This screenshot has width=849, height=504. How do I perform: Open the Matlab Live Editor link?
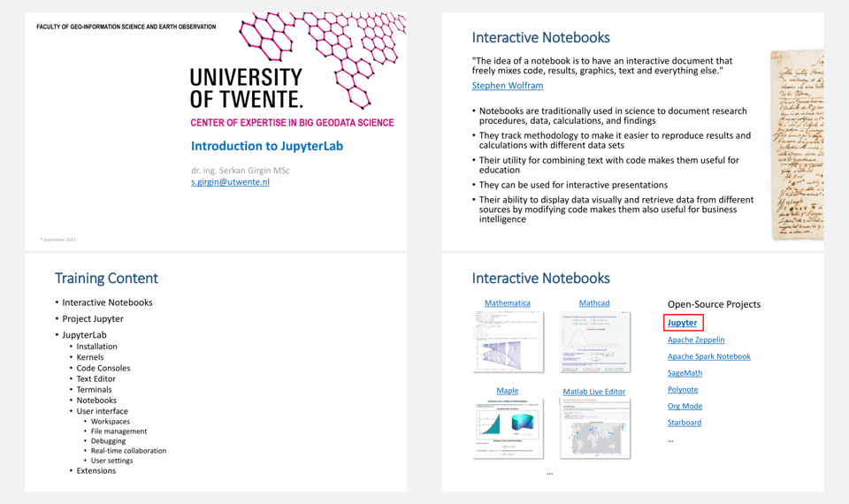click(593, 392)
